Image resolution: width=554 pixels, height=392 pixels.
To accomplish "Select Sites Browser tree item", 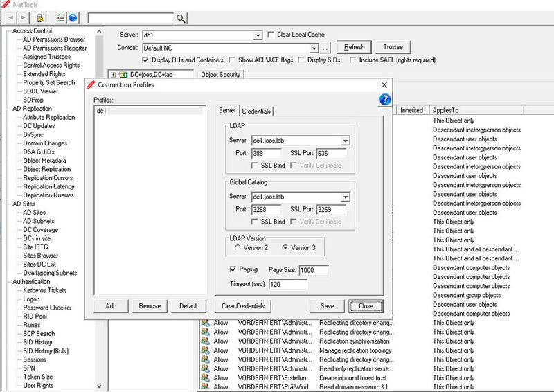I will (41, 256).
